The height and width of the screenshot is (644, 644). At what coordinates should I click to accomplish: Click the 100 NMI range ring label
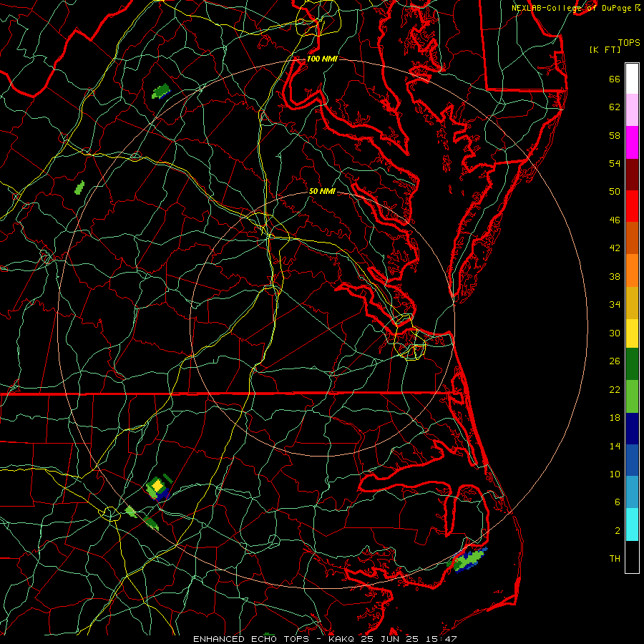click(322, 59)
